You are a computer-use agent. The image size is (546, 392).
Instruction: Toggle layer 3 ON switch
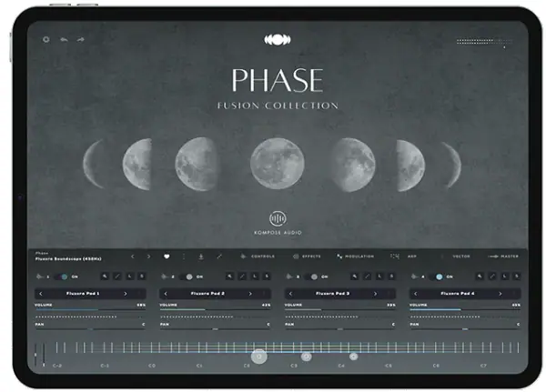pyautogui.click(x=312, y=276)
